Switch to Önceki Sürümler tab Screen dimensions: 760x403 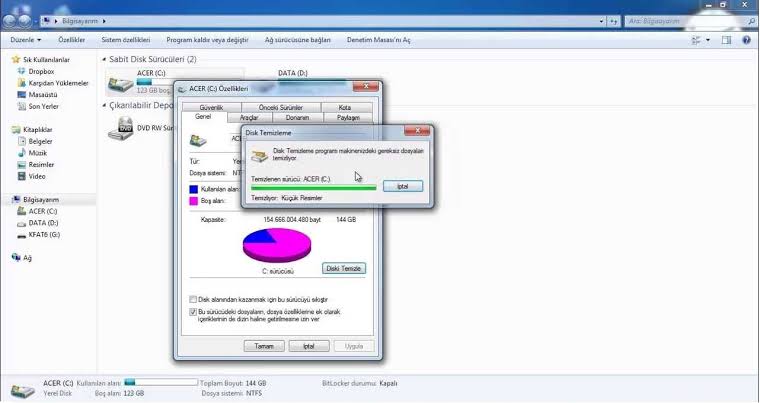point(281,107)
